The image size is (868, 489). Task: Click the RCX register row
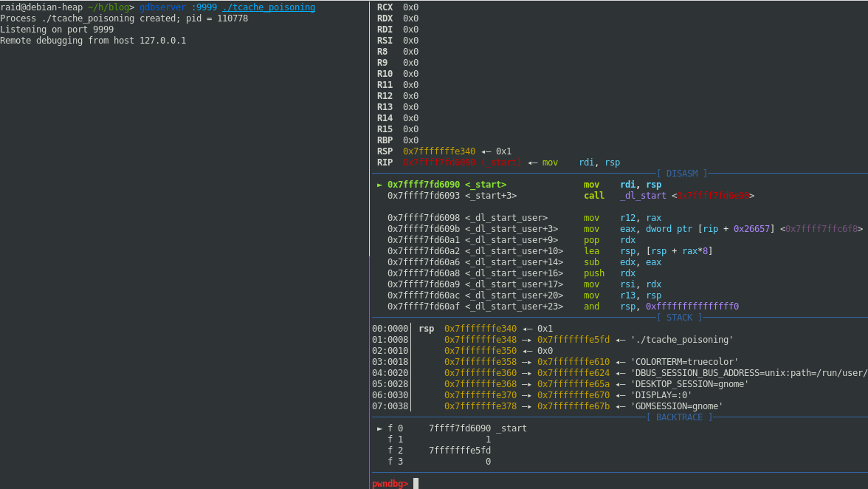(397, 7)
